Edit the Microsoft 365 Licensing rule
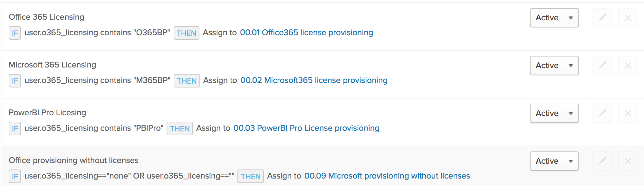This screenshot has height=185, width=644. click(x=602, y=66)
